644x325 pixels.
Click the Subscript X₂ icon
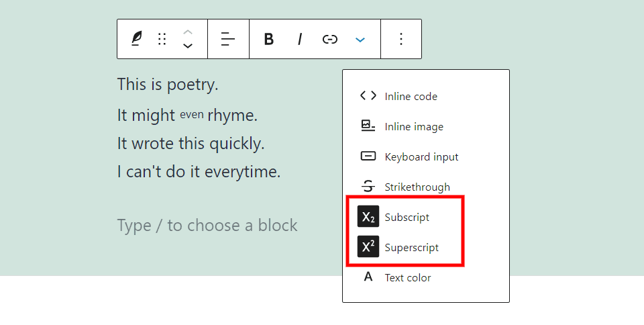pyautogui.click(x=368, y=217)
